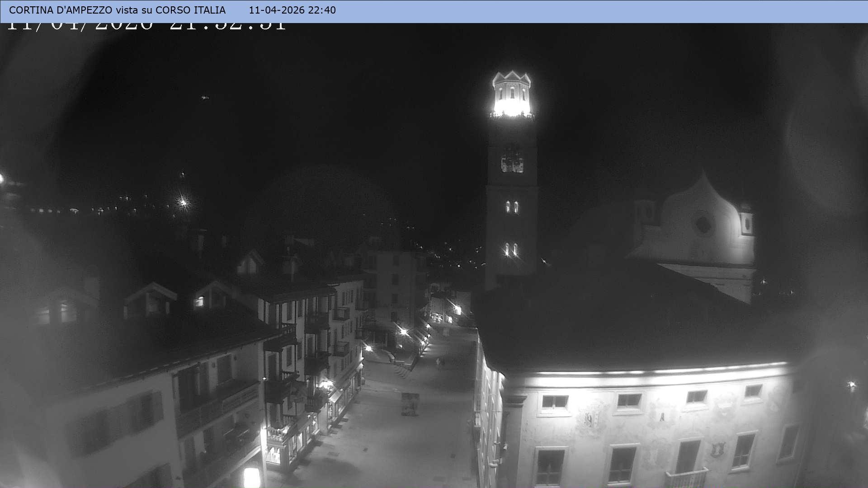Click the lower lit arched windows of tower
This screenshot has width=868, height=488.
(x=511, y=249)
